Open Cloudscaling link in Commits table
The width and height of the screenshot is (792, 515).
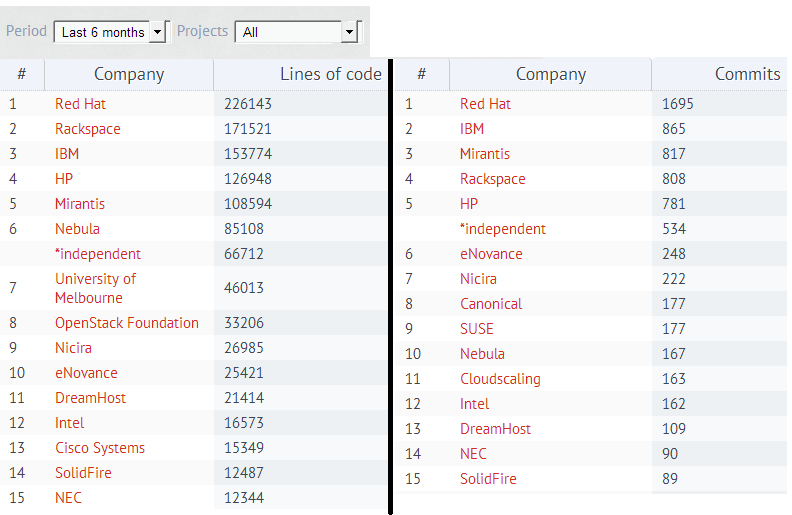(x=501, y=379)
